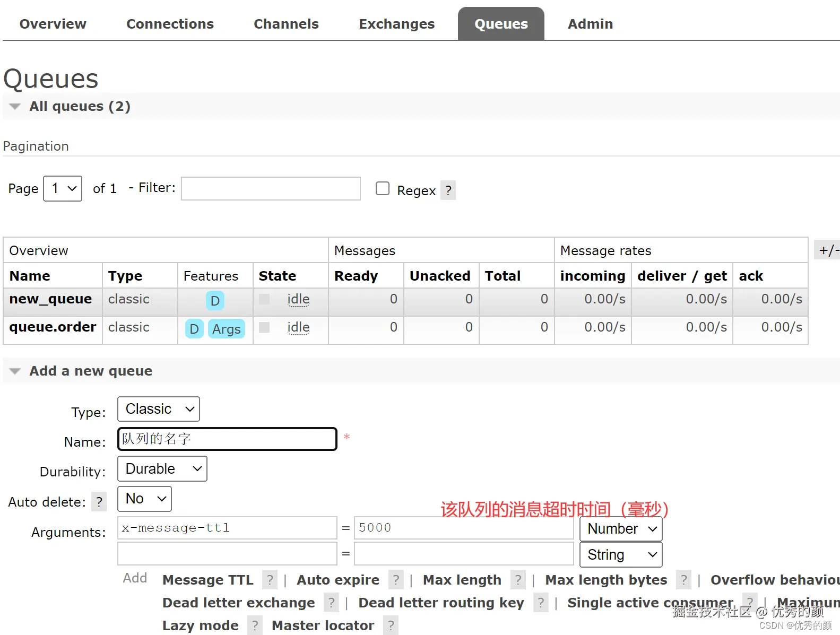The image size is (840, 635).
Task: Open the Message TTL help question mark
Action: click(x=270, y=580)
